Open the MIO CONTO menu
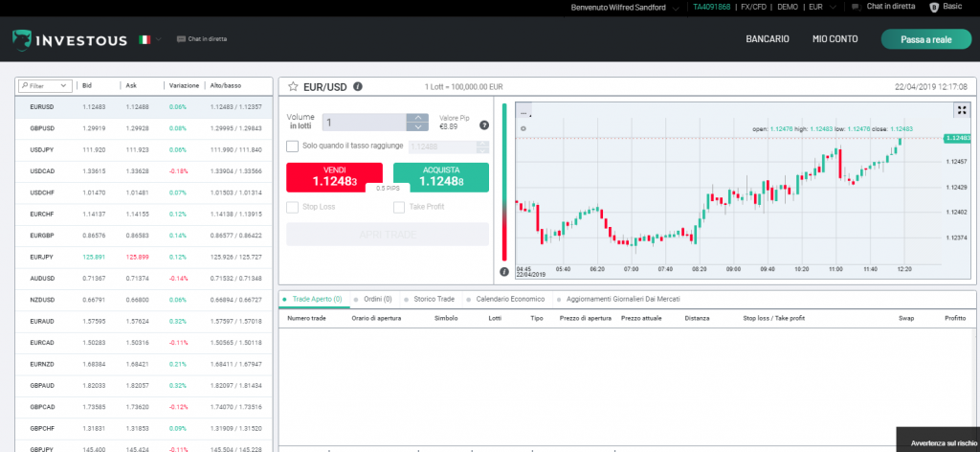 [835, 39]
